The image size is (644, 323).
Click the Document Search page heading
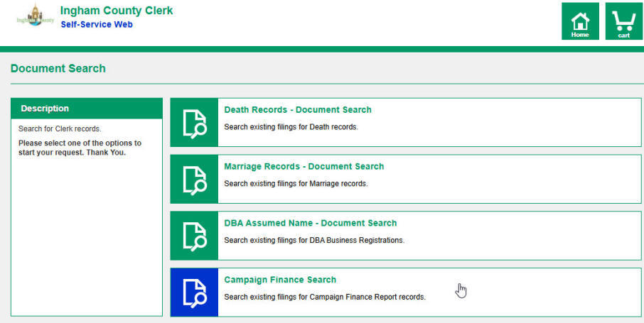pos(58,69)
